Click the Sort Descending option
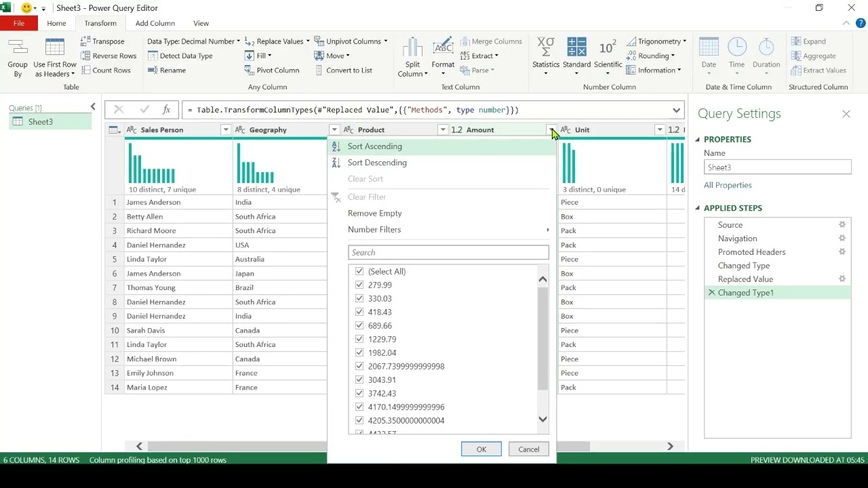Image resolution: width=868 pixels, height=488 pixels. [x=441, y=163]
